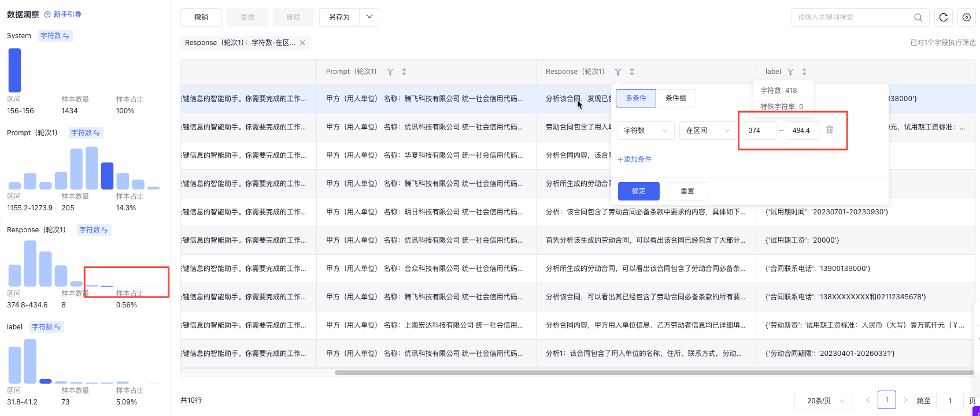The width and height of the screenshot is (980, 416).
Task: Select the 条件组 tab
Action: point(676,98)
